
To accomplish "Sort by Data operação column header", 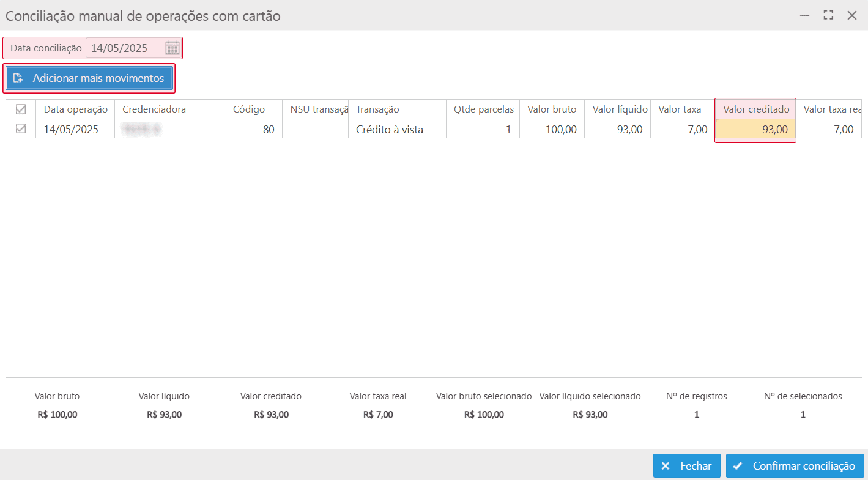I will tap(75, 109).
